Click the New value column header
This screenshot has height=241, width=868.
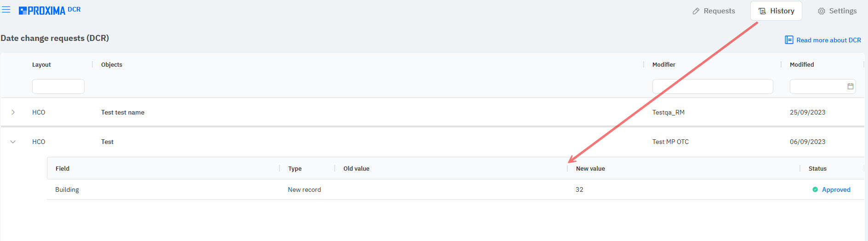point(590,169)
